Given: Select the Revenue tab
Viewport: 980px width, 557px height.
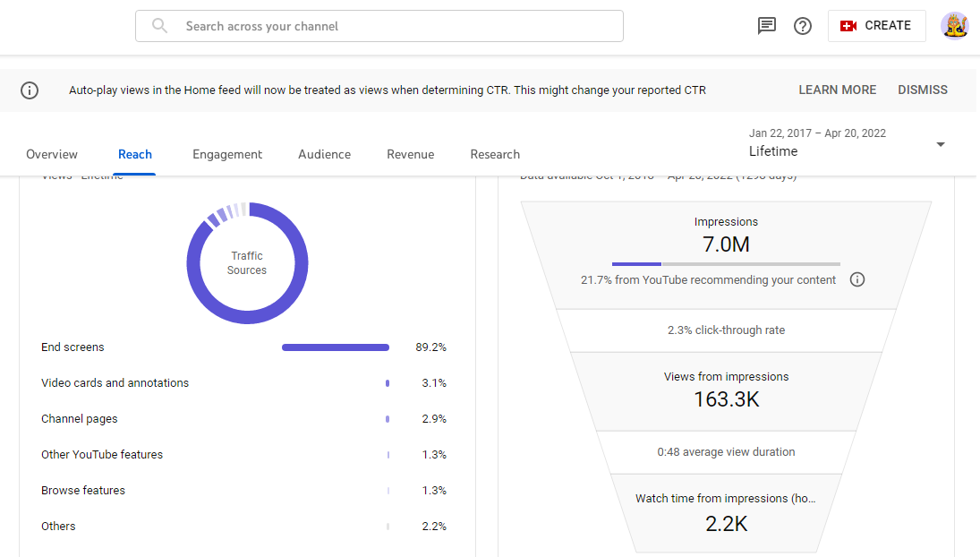Looking at the screenshot, I should point(411,154).
